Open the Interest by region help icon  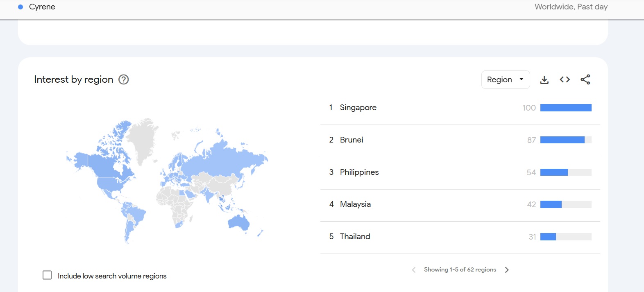(124, 79)
